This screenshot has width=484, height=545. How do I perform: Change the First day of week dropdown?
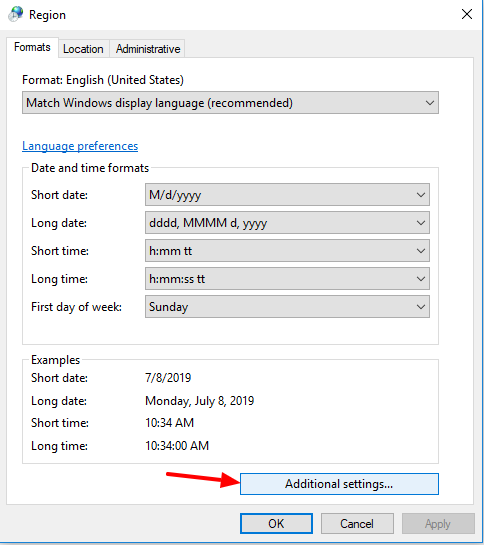click(x=287, y=307)
